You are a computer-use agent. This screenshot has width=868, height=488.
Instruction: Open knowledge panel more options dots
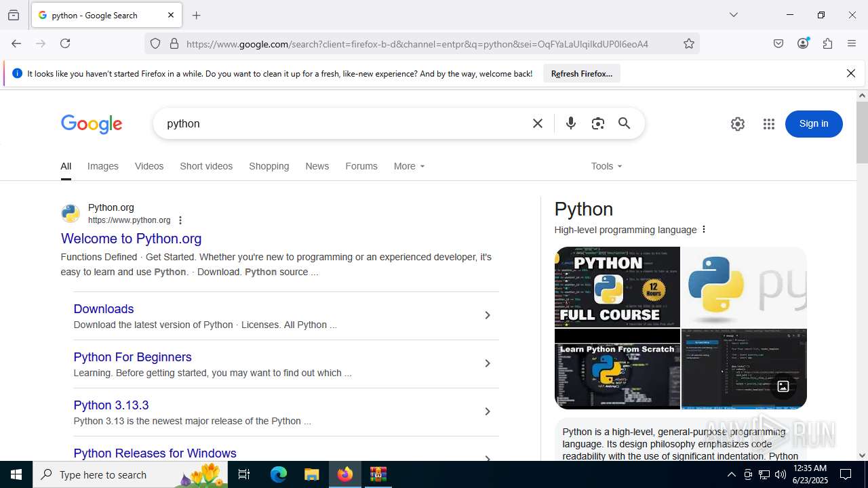click(x=704, y=229)
